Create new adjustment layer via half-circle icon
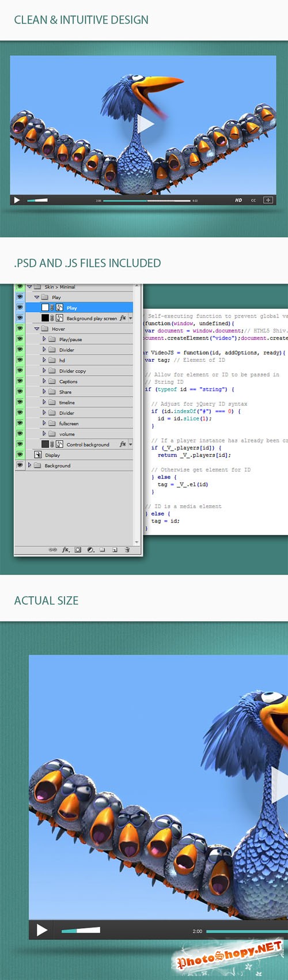Image resolution: width=288 pixels, height=980 pixels. pos(90,550)
